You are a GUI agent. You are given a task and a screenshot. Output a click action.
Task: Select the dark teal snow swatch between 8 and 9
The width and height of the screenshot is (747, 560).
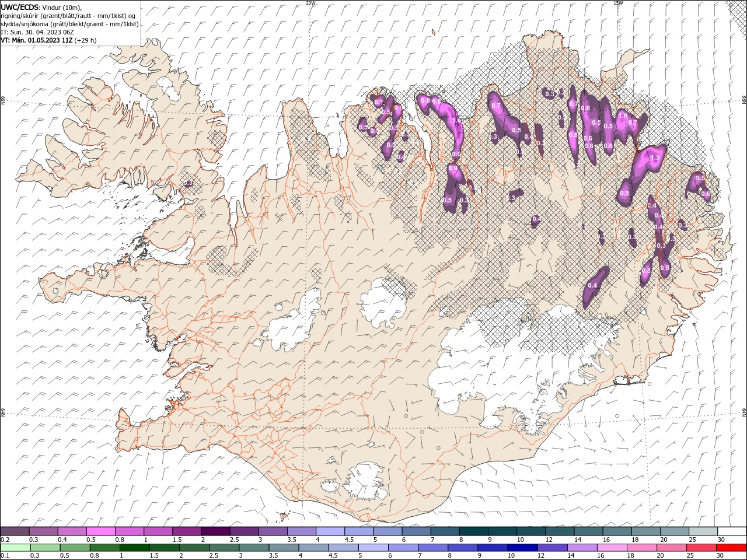pyautogui.click(x=473, y=531)
